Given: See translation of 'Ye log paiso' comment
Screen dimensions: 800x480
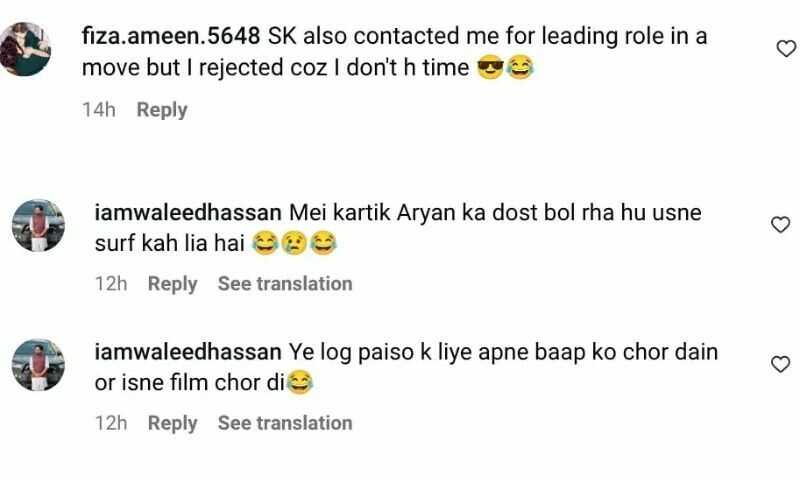Looking at the screenshot, I should (x=285, y=423).
